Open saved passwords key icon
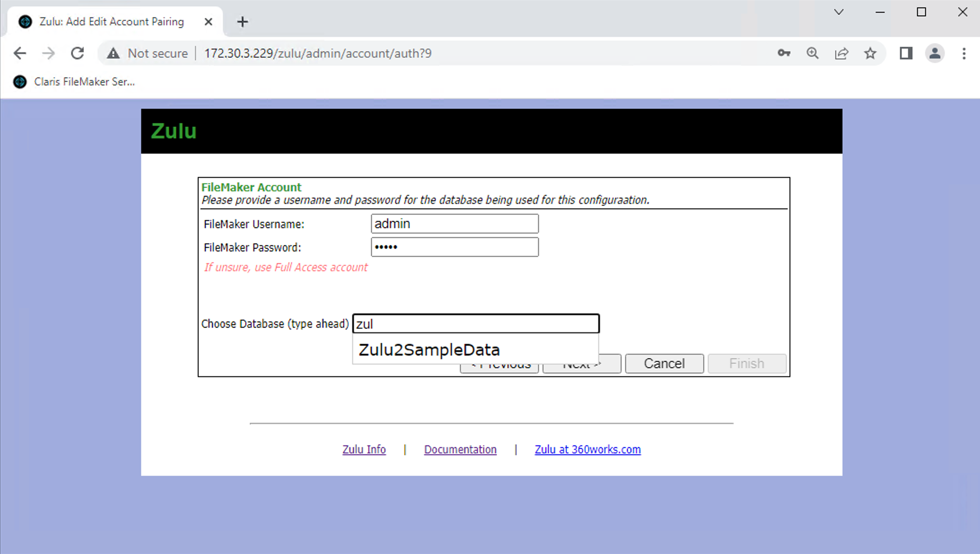980x554 pixels. pos(784,53)
